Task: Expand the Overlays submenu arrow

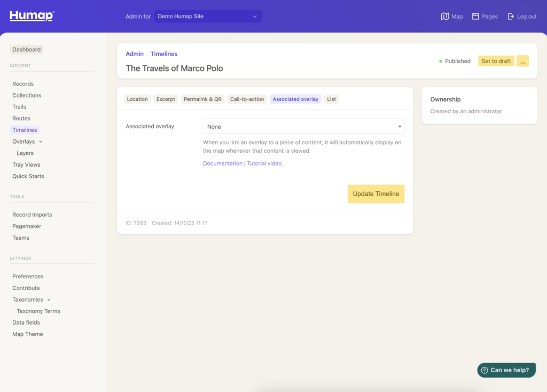Action: tap(41, 142)
